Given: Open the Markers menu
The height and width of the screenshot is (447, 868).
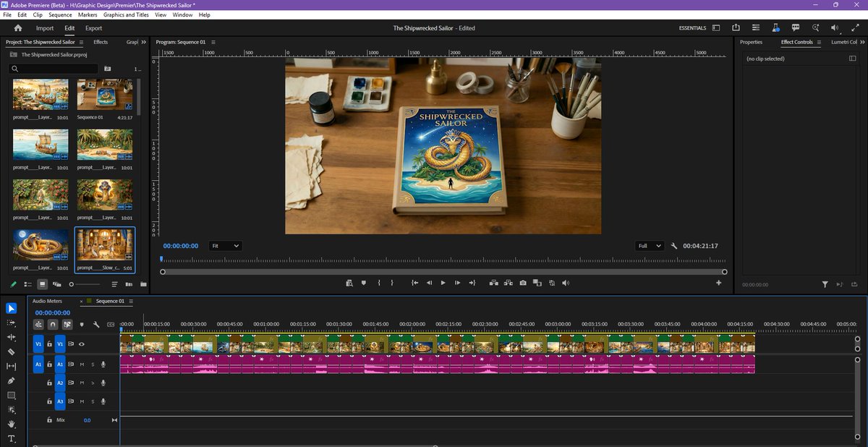Looking at the screenshot, I should 87,14.
